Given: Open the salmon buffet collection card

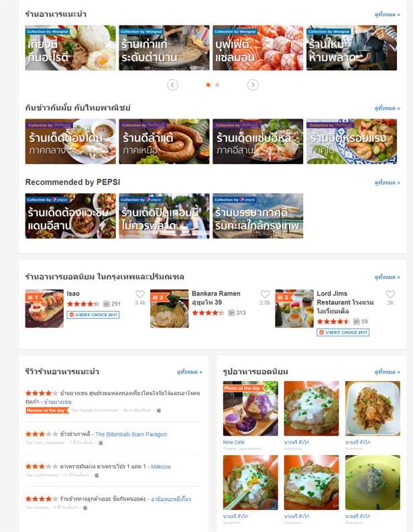Looking at the screenshot, I should (257, 48).
